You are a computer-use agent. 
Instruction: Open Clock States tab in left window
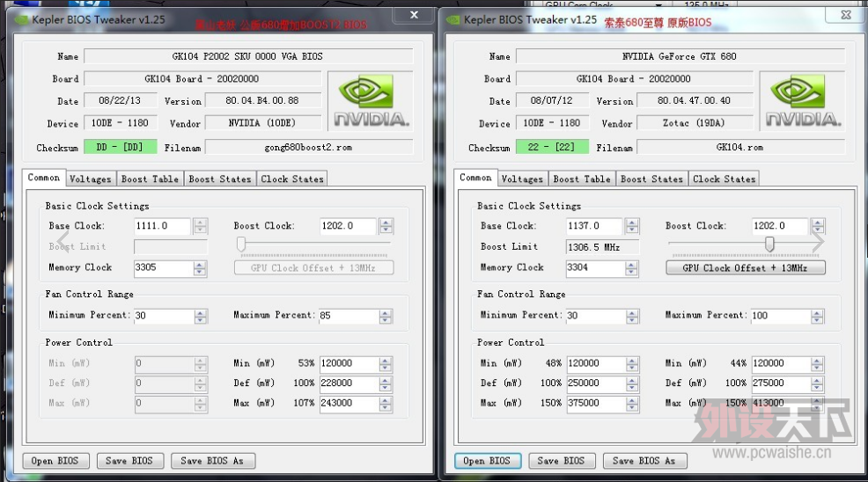click(x=291, y=179)
